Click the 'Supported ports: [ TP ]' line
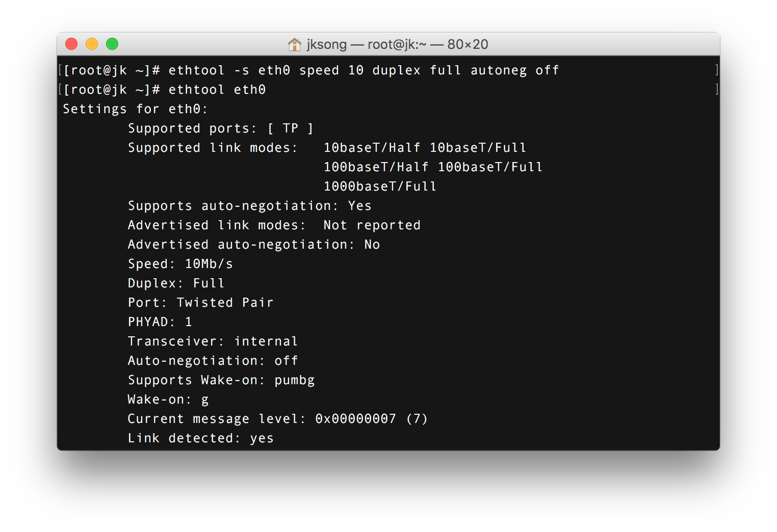 [x=220, y=128]
